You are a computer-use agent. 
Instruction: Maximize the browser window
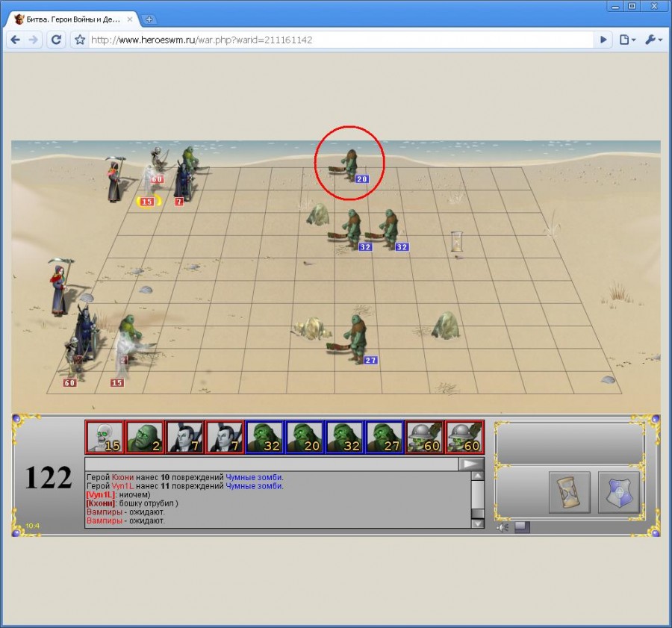pos(632,7)
